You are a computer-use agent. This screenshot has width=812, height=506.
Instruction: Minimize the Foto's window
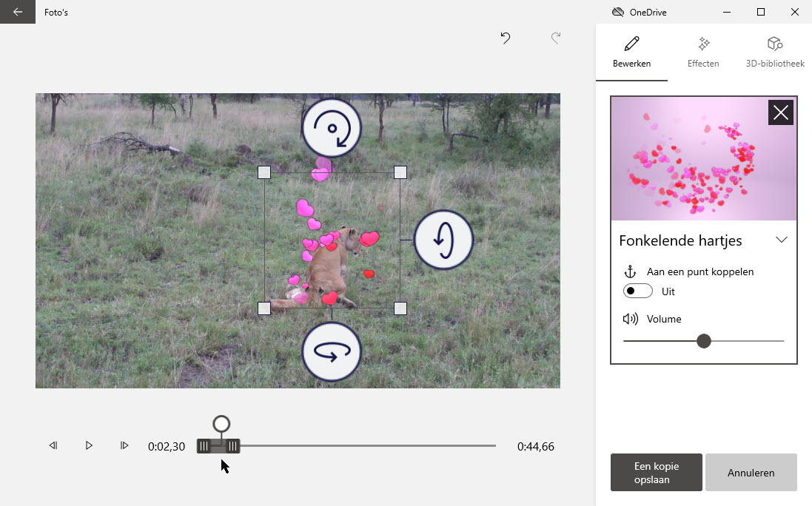727,12
